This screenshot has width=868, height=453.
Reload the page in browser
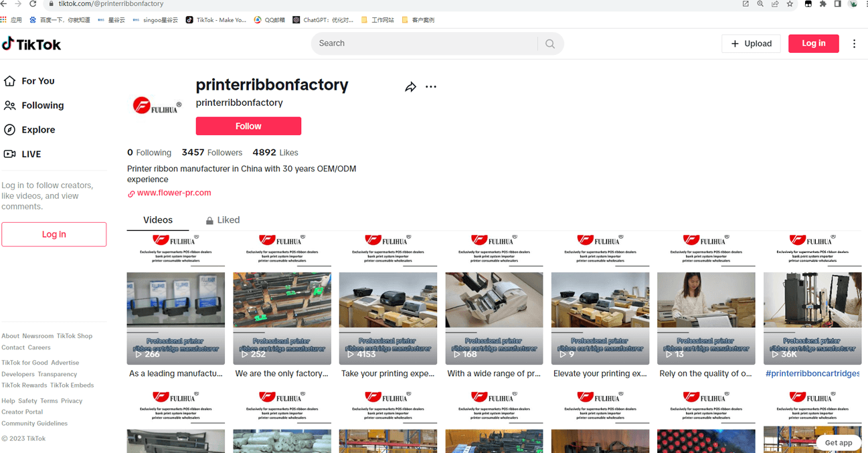tap(32, 4)
